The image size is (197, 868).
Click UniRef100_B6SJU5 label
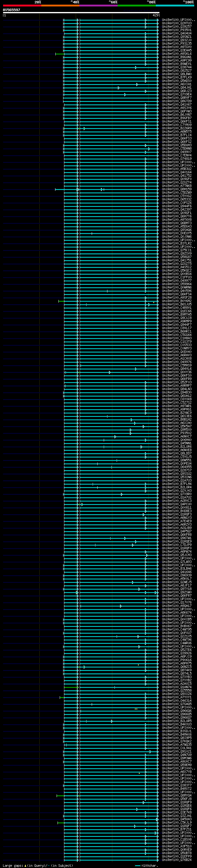click(x=177, y=304)
